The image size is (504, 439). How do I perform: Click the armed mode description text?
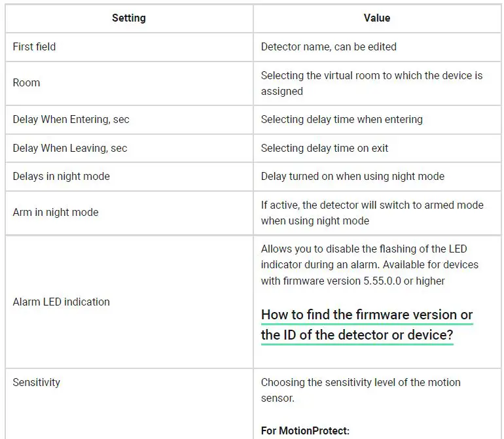[372, 213]
